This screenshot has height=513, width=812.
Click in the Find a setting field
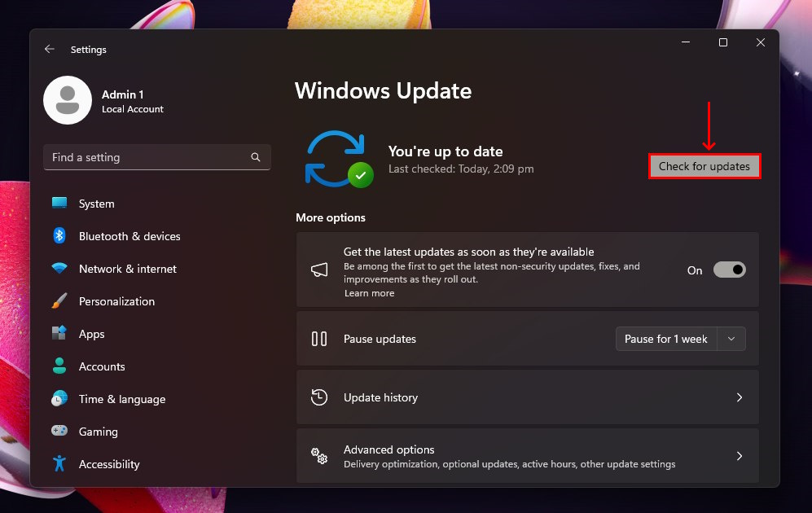pos(157,157)
